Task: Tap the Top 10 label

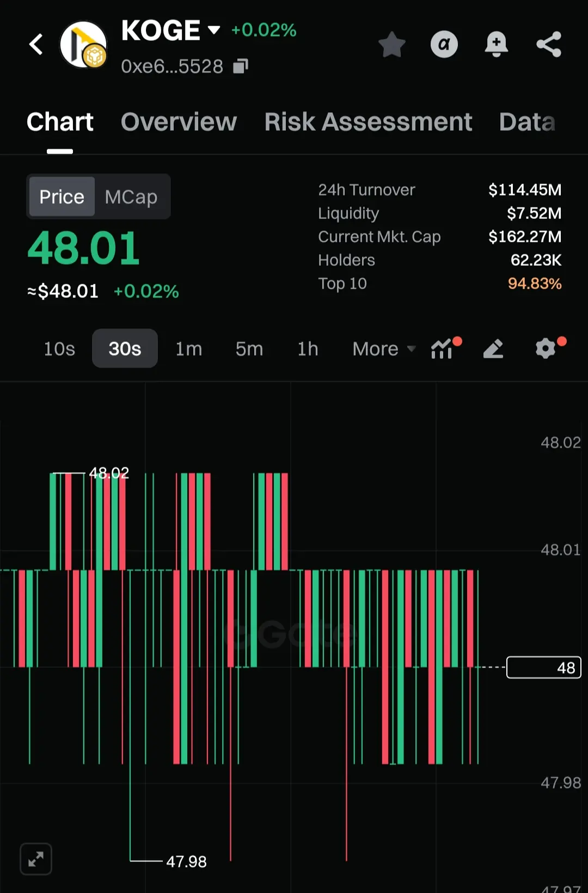Action: [x=342, y=283]
